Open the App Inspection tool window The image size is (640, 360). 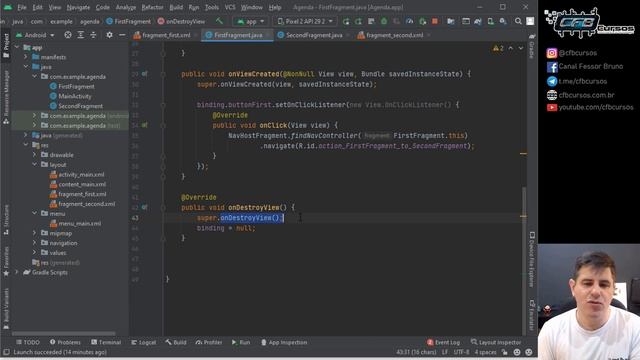284,342
